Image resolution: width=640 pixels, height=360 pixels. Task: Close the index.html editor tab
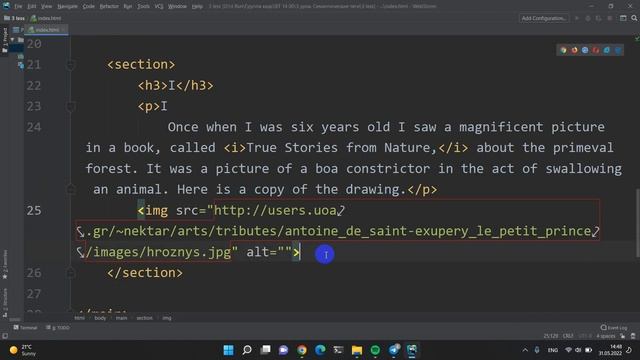[64, 30]
